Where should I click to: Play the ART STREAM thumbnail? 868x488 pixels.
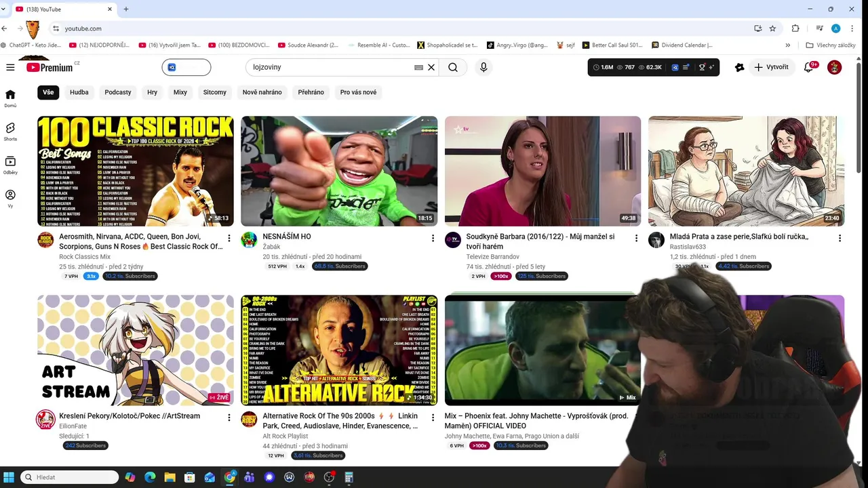point(136,350)
